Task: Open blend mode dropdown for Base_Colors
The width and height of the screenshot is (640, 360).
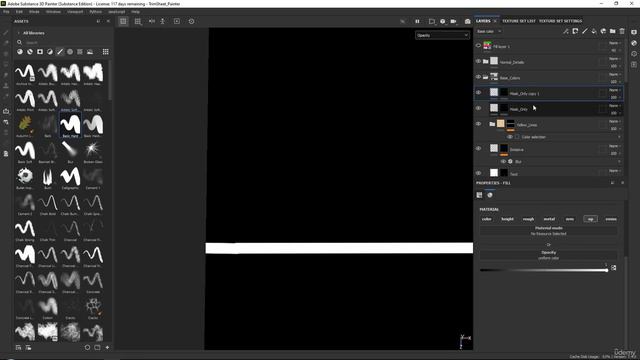Action: 615,74
